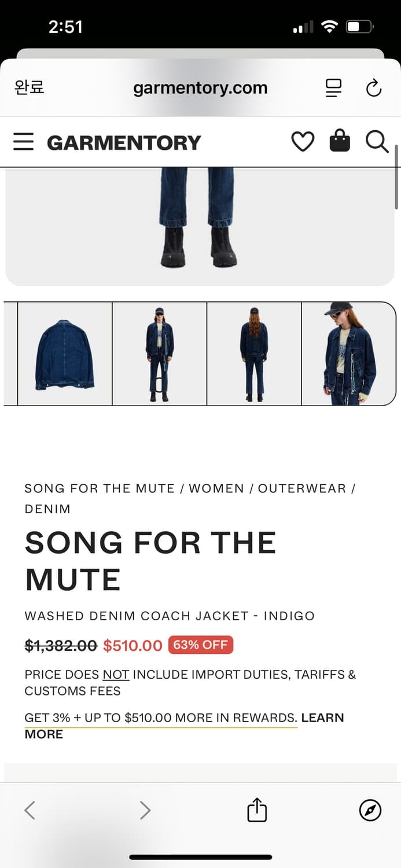Open the WOMEN breadcrumb link

tap(216, 488)
